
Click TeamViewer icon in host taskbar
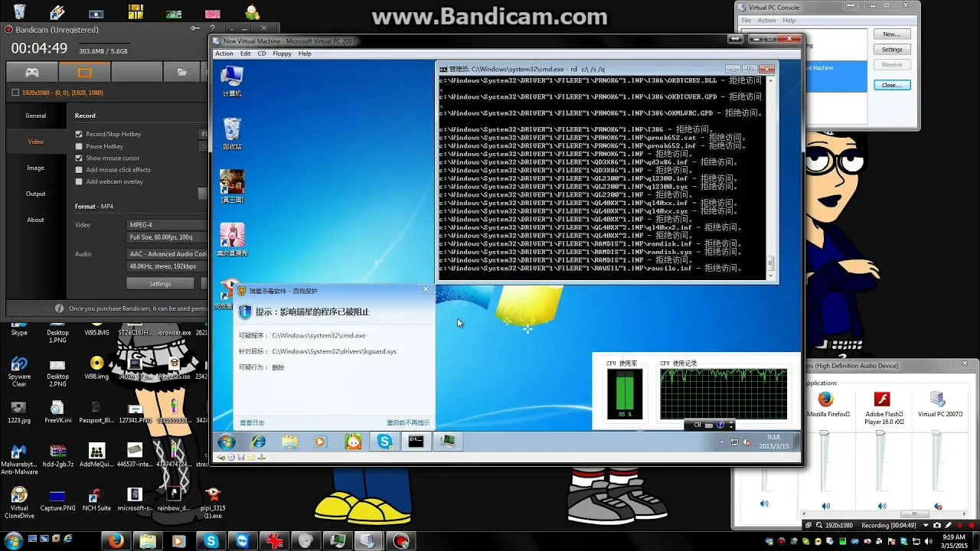tap(243, 541)
